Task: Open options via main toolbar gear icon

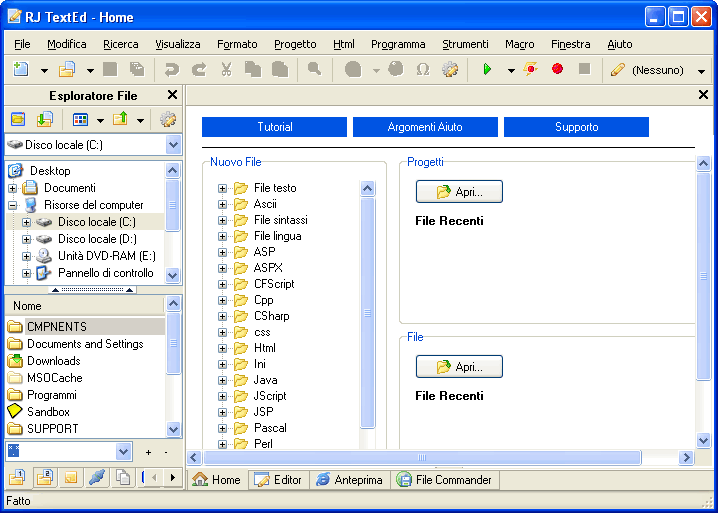Action: point(450,70)
